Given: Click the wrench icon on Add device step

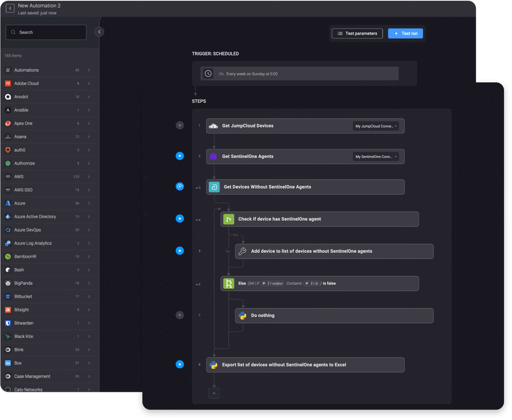Looking at the screenshot, I should (x=243, y=252).
